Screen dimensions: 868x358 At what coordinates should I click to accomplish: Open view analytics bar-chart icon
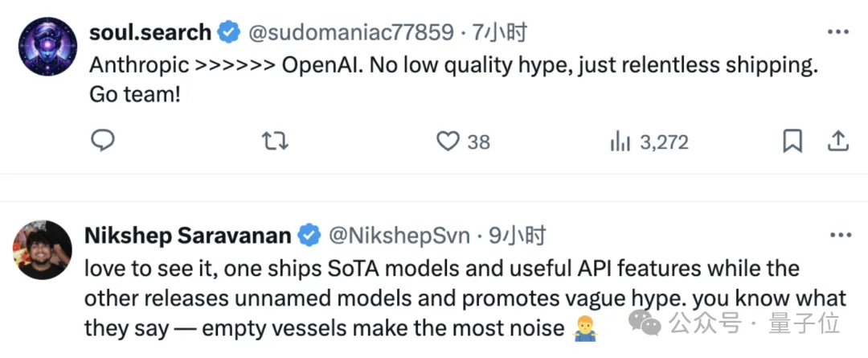click(x=620, y=142)
